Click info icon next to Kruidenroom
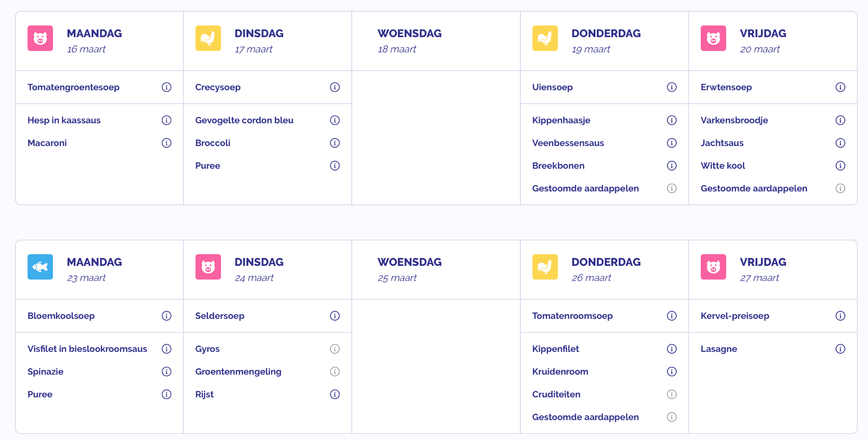The width and height of the screenshot is (868, 441). tap(672, 372)
